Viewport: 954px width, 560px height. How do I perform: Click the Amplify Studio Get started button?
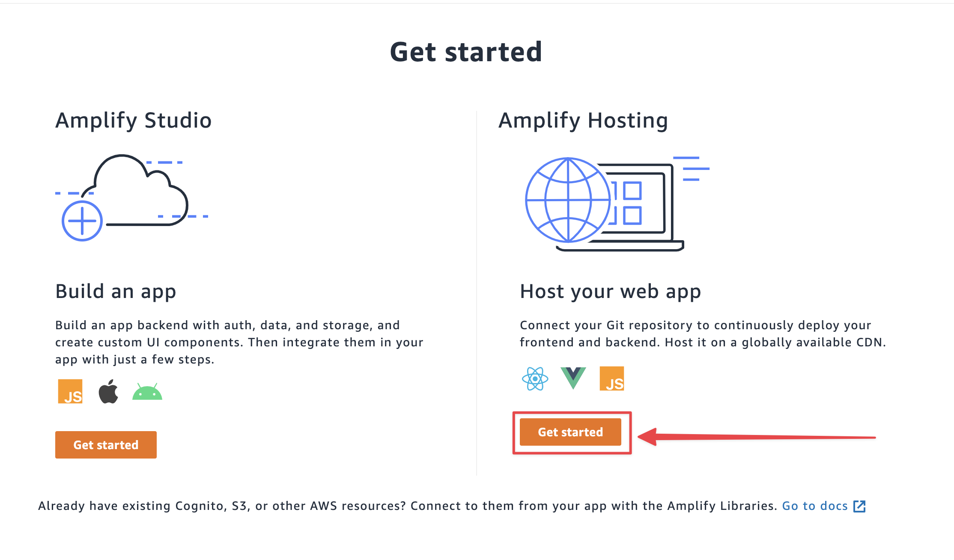click(106, 445)
